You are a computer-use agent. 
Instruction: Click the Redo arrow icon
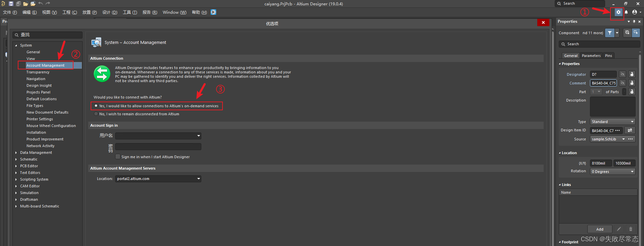[48, 3]
